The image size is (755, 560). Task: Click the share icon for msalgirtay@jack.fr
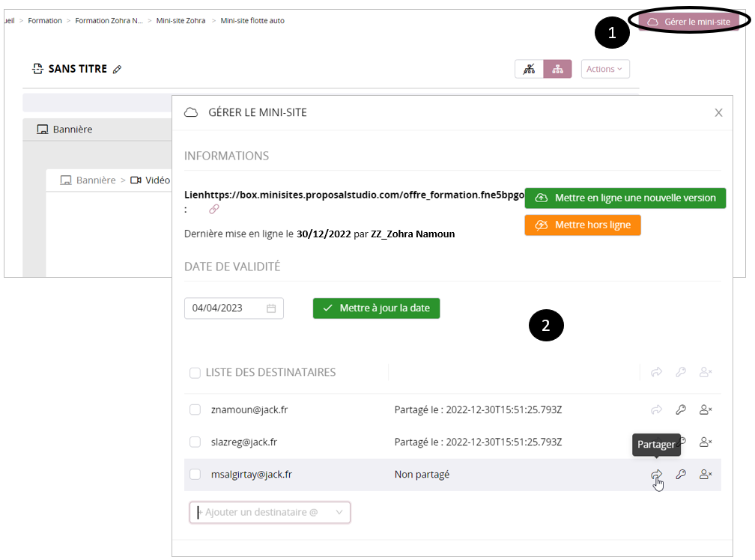point(656,474)
